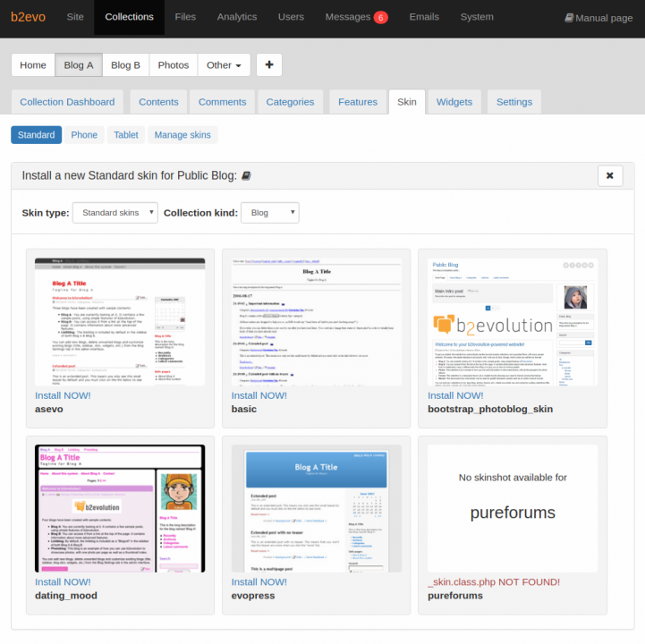Click the red 6 messages badge
Viewport: 645px width, 644px height.
pyautogui.click(x=380, y=18)
